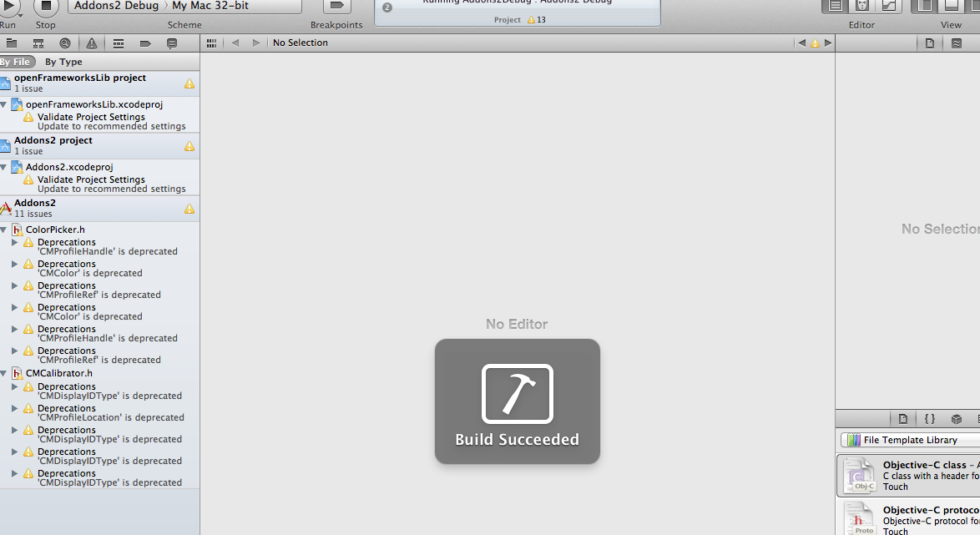Select the Issue navigator warning icon
Image resolution: width=980 pixels, height=535 pixels.
coord(92,43)
